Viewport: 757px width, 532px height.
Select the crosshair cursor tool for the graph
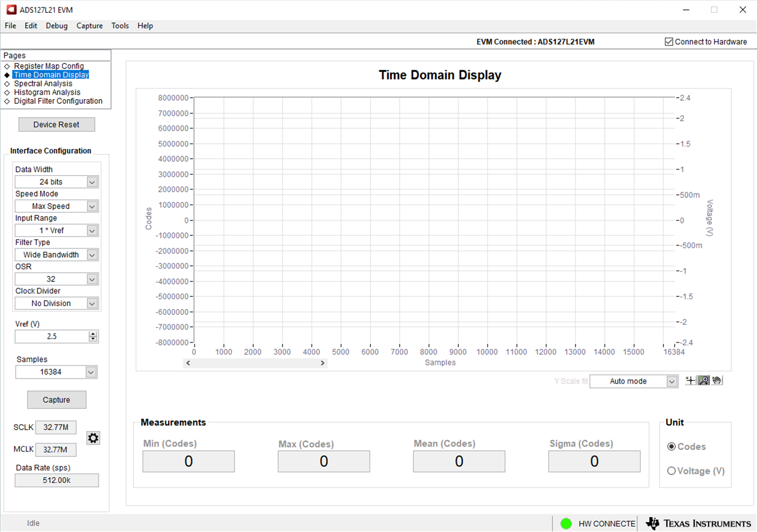[690, 380]
